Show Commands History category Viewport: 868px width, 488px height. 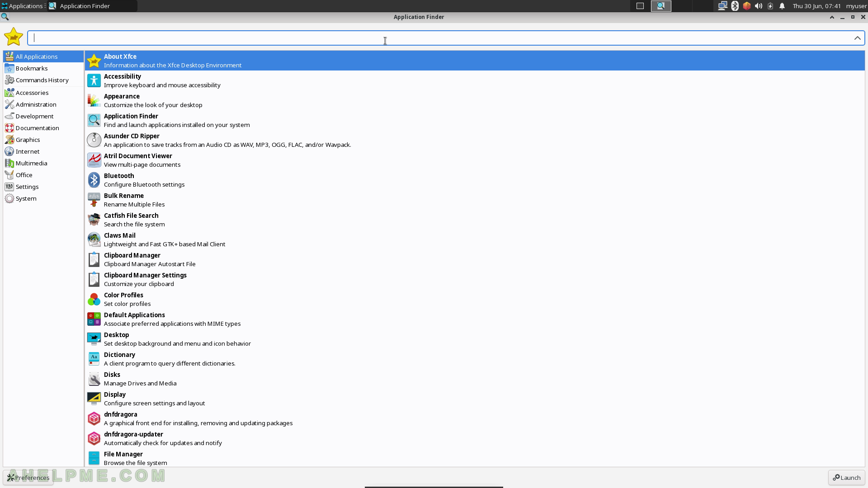[43, 80]
